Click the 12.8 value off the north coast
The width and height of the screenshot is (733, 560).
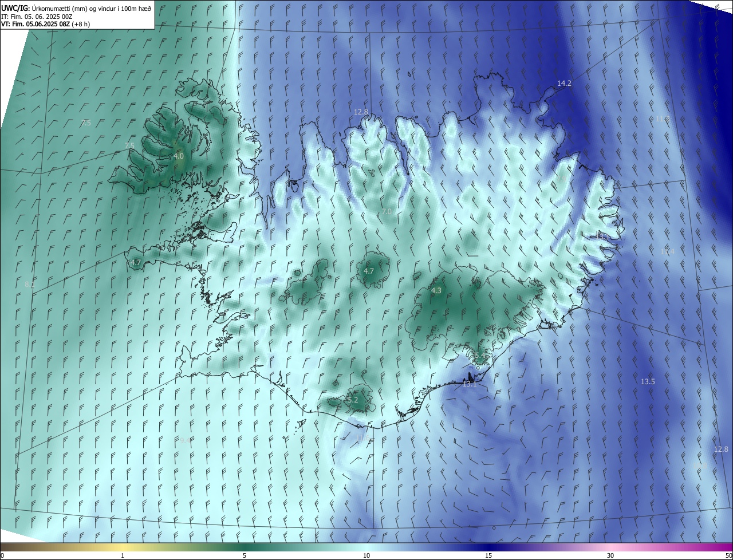click(361, 112)
